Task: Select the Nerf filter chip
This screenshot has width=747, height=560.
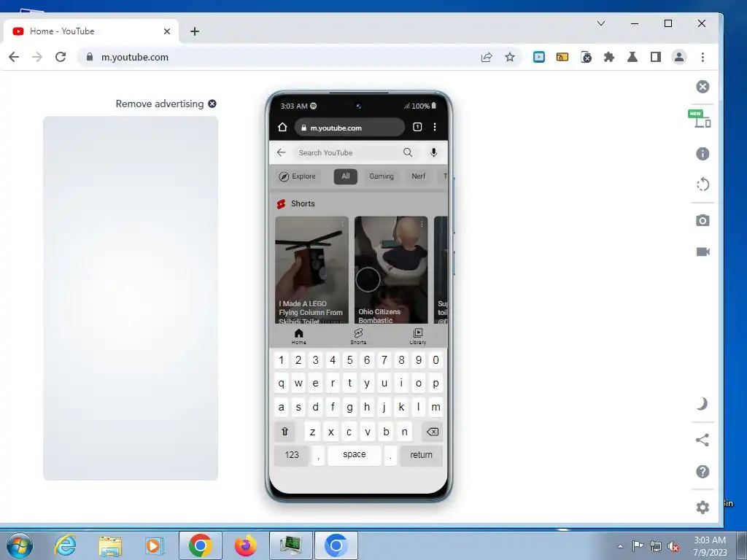Action: [418, 176]
